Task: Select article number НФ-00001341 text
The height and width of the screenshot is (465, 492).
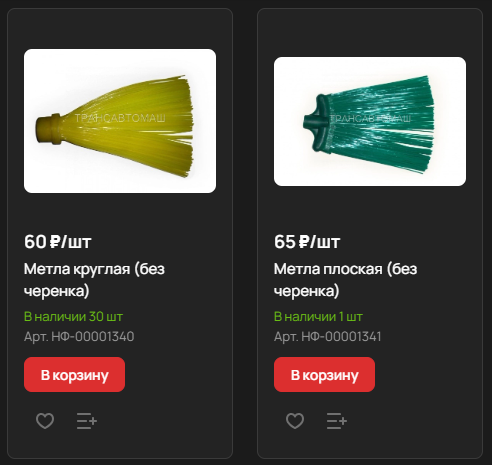Action: click(x=341, y=337)
